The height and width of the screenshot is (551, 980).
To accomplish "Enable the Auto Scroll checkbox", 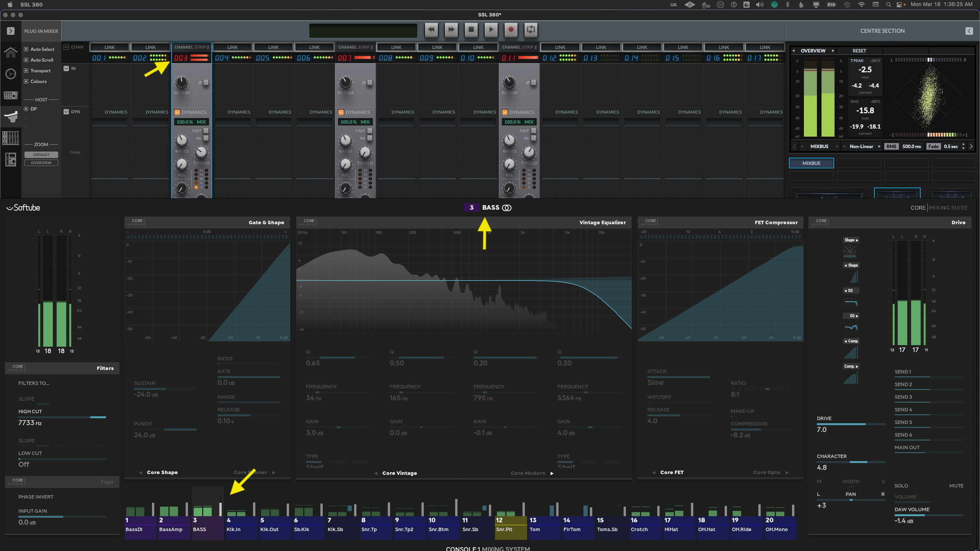I will click(26, 60).
